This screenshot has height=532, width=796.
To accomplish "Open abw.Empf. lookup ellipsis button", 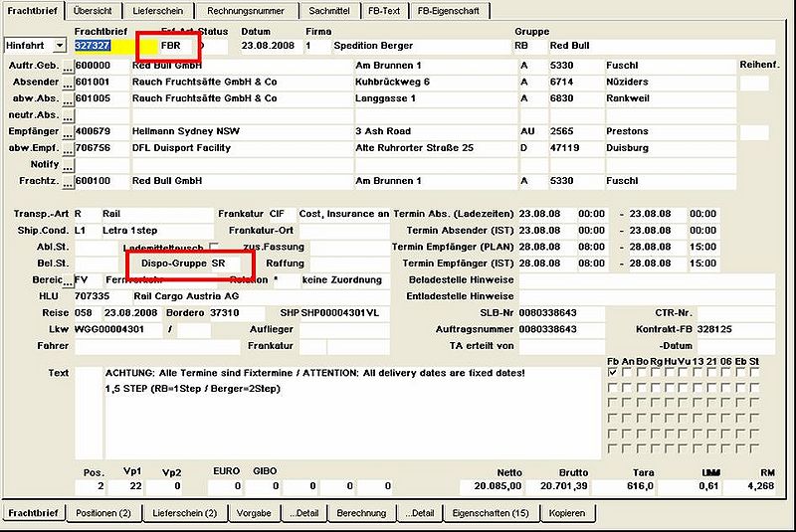I will 68,148.
